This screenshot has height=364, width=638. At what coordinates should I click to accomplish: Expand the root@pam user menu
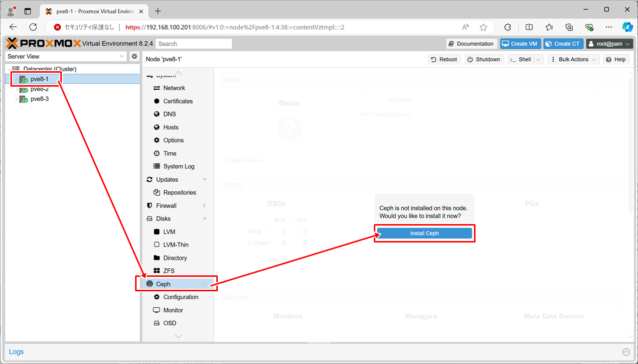click(x=610, y=44)
